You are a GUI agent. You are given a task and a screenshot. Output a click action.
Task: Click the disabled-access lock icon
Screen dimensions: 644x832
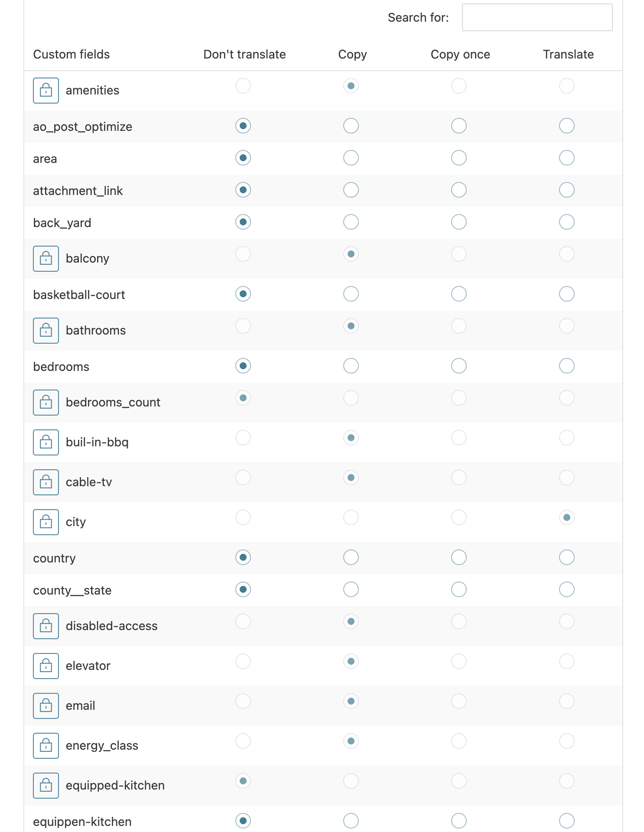tap(46, 626)
